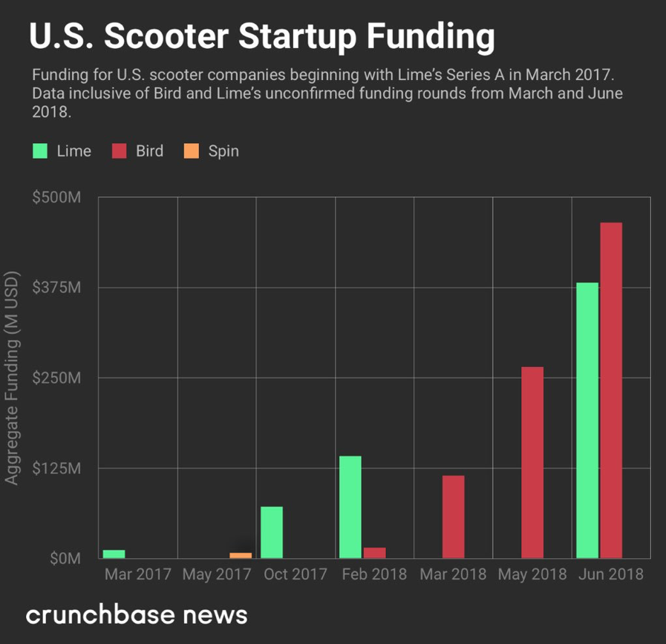Screen dimensions: 666x644
Task: Click Lime's Oct 2017 green bar
Action: [272, 532]
